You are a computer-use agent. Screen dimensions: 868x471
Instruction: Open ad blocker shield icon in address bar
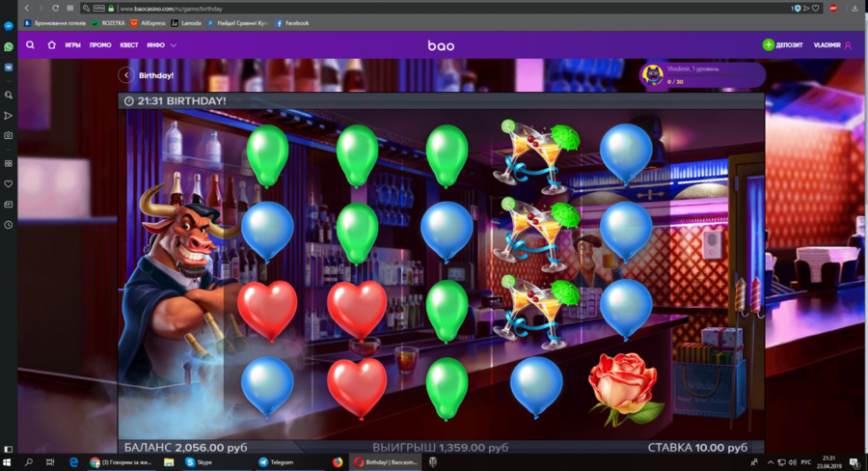[797, 9]
